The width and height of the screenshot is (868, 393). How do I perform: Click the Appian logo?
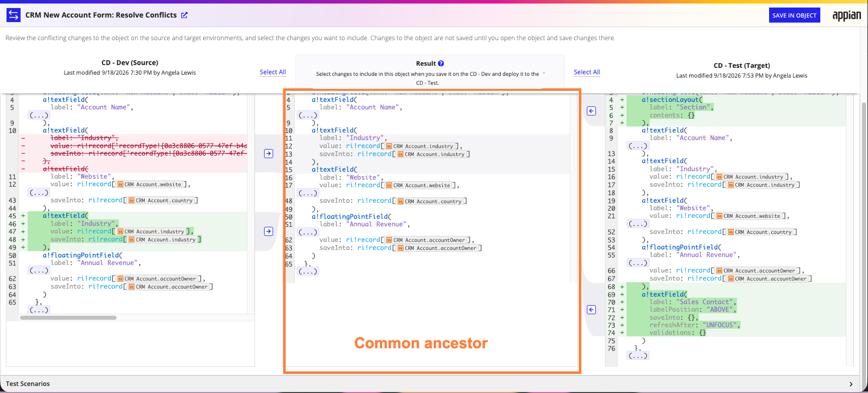coord(846,16)
